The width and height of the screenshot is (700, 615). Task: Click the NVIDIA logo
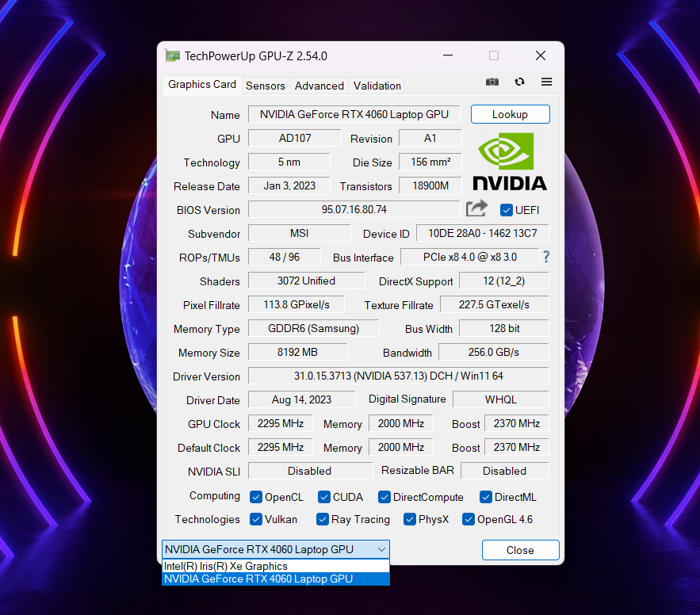click(510, 162)
